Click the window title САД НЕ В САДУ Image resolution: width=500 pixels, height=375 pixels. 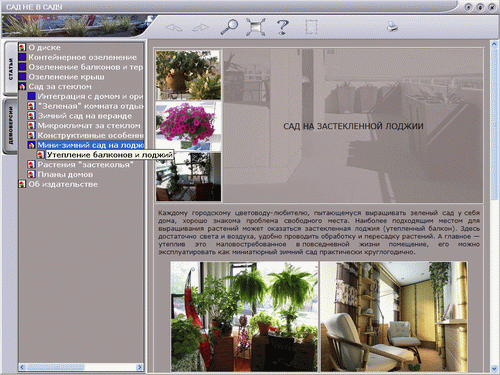click(x=34, y=7)
